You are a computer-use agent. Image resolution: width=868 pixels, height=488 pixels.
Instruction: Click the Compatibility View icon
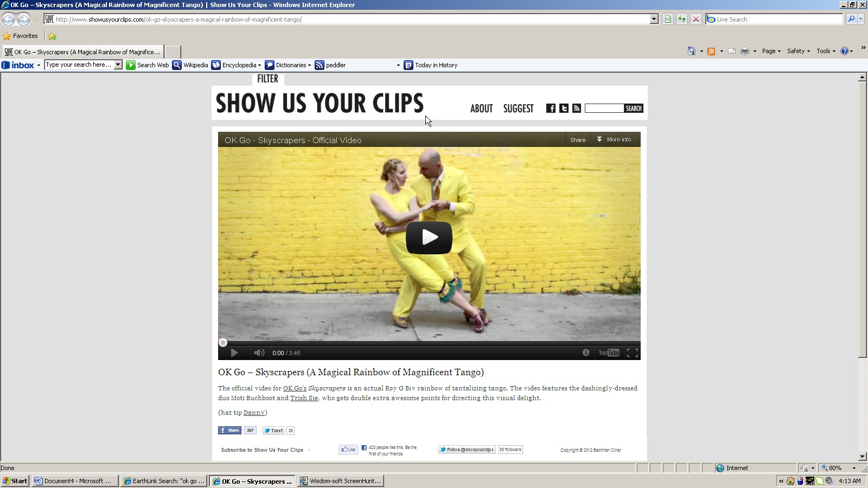(x=668, y=19)
